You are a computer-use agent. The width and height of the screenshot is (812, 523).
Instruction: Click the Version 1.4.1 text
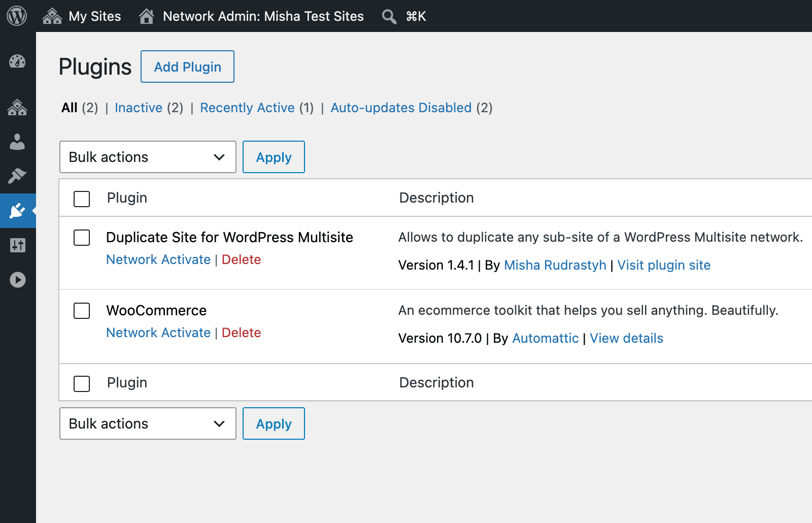(436, 265)
